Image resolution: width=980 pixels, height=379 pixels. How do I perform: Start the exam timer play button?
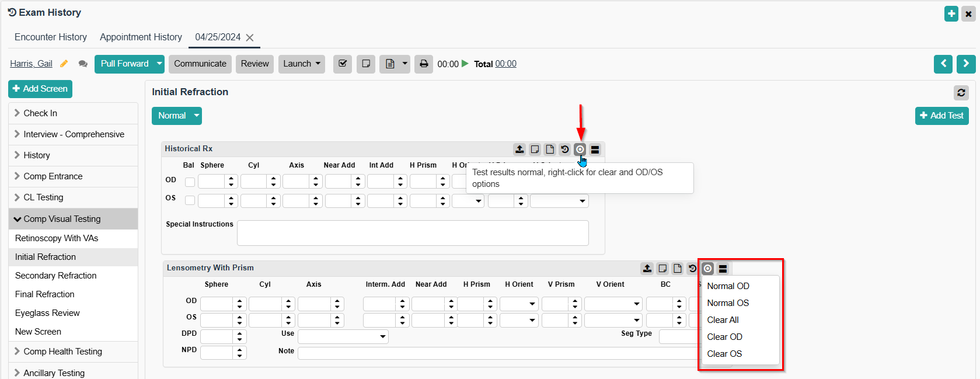tap(465, 64)
